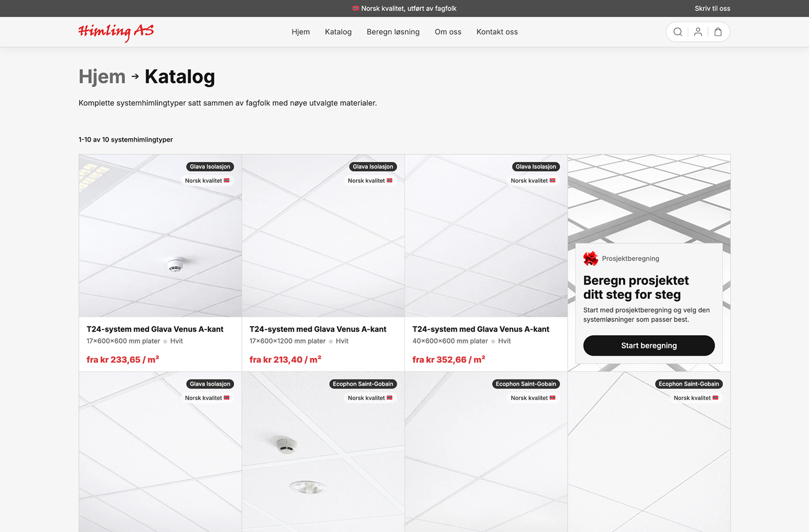809x532 pixels.
Task: Click the Katalog page heading
Action: pyautogui.click(x=179, y=76)
